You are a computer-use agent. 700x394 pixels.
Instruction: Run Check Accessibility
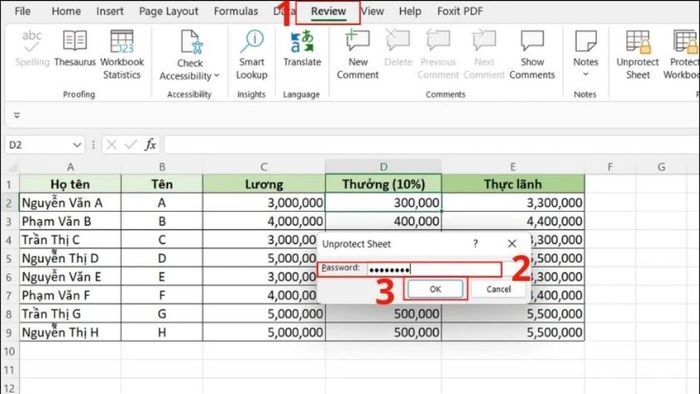click(190, 55)
